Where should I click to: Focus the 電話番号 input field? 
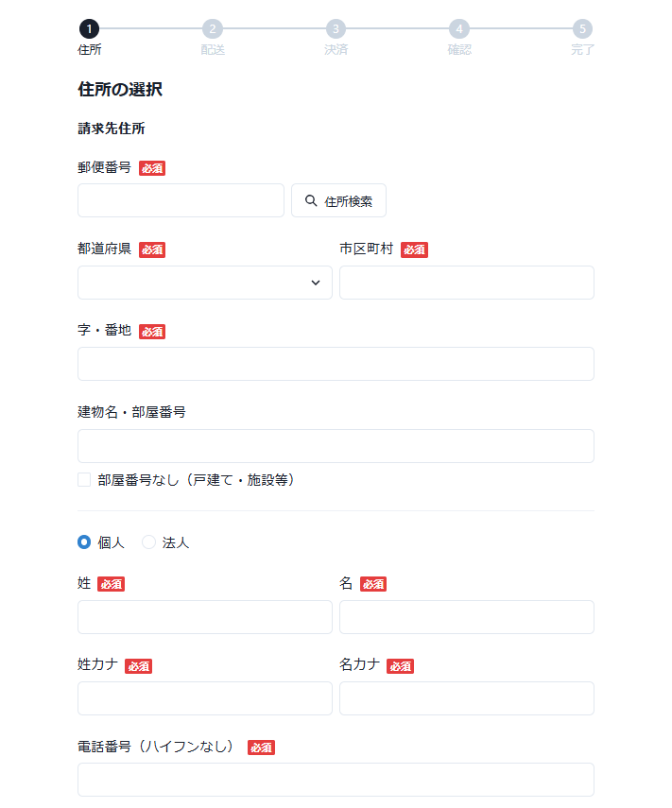(336, 780)
